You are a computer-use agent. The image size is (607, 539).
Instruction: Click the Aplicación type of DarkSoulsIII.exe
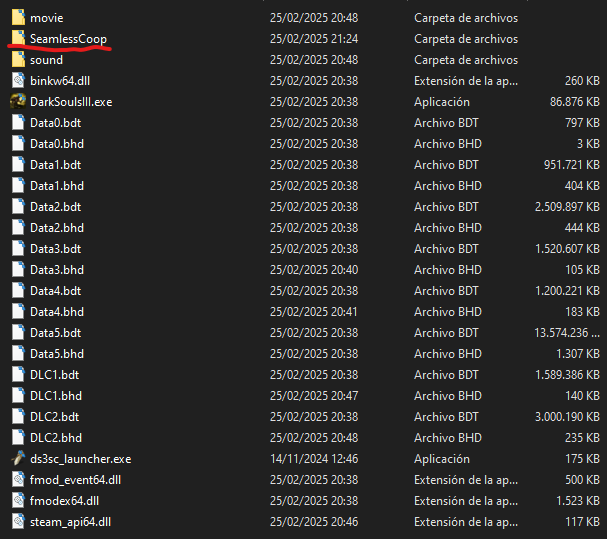pyautogui.click(x=442, y=102)
